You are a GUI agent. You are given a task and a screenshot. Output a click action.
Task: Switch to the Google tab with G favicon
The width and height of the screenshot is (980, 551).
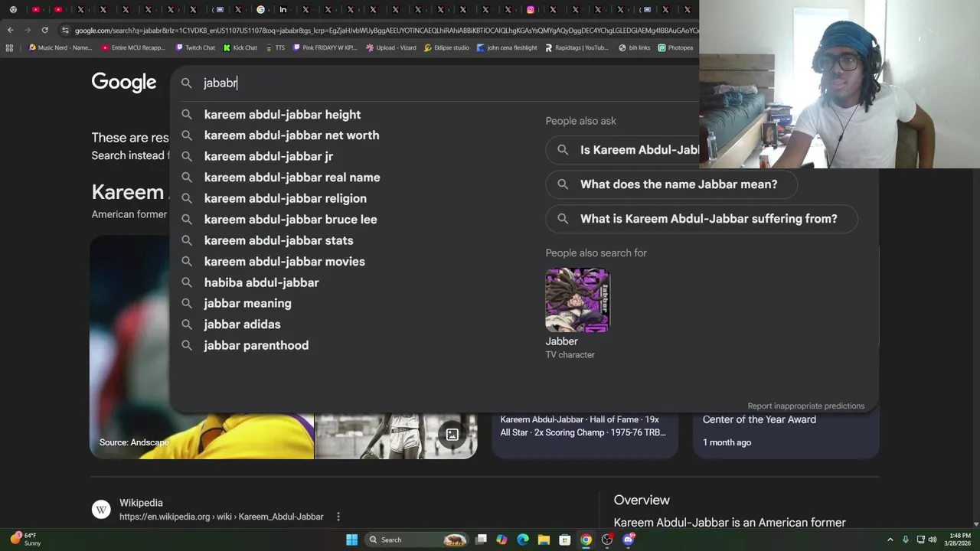point(261,9)
